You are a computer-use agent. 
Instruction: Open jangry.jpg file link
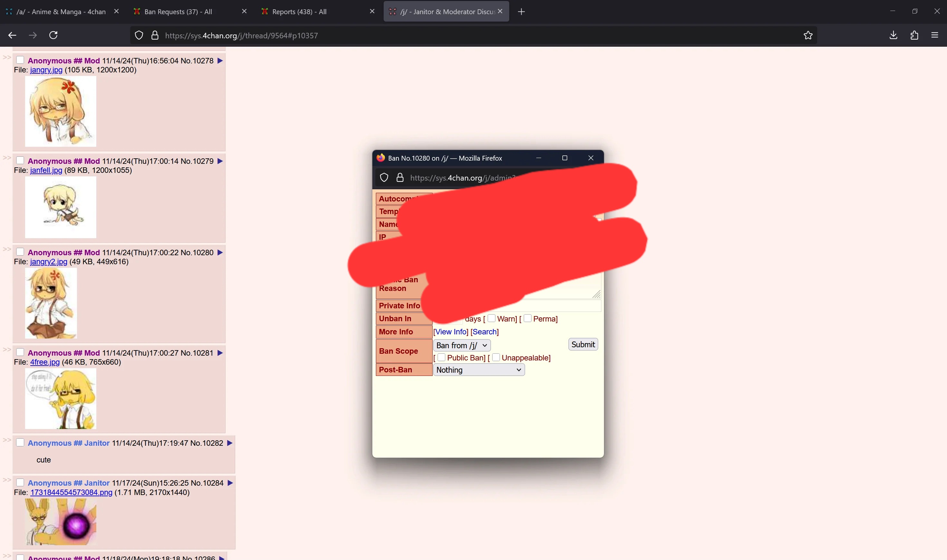46,70
